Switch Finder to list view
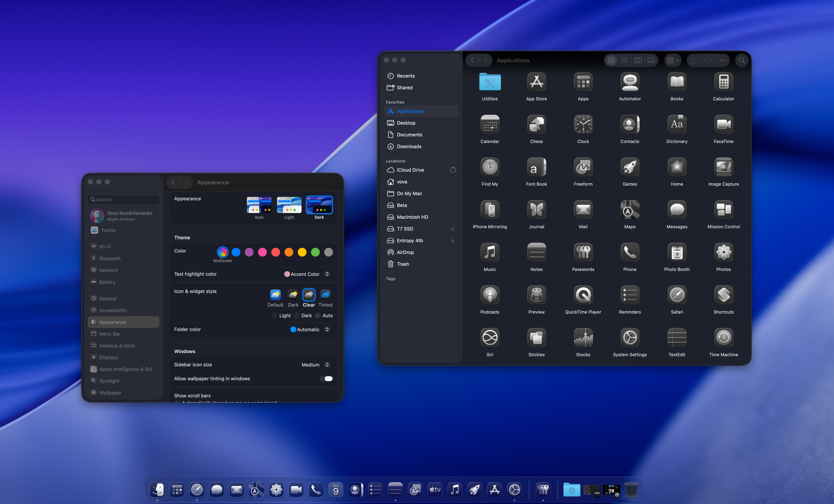Image resolution: width=834 pixels, height=504 pixels. (624, 60)
